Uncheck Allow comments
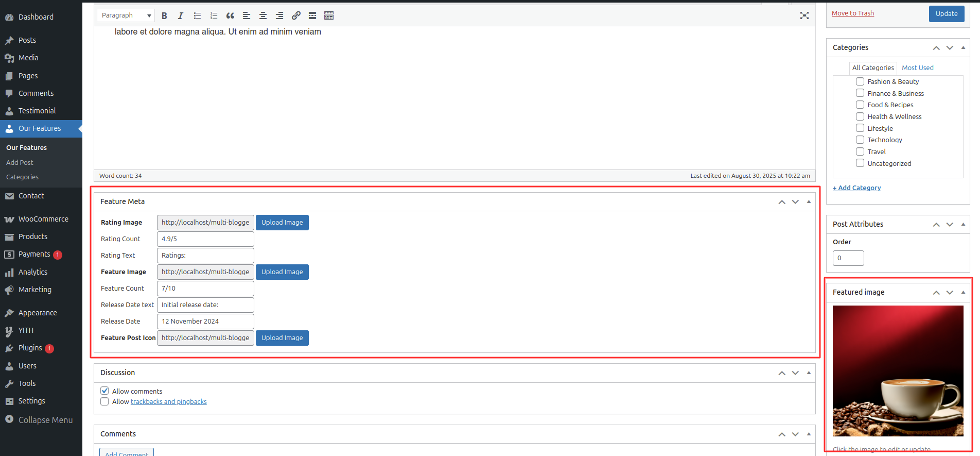980x456 pixels. (104, 391)
